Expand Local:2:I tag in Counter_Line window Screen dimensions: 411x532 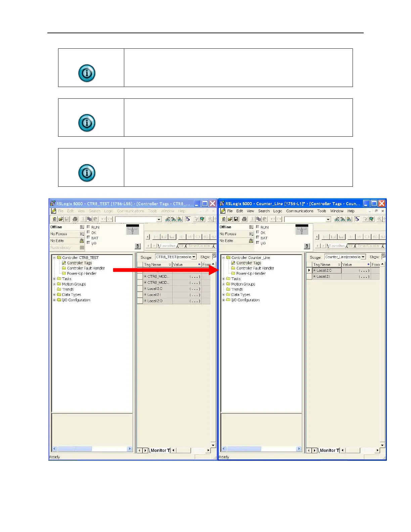(314, 276)
